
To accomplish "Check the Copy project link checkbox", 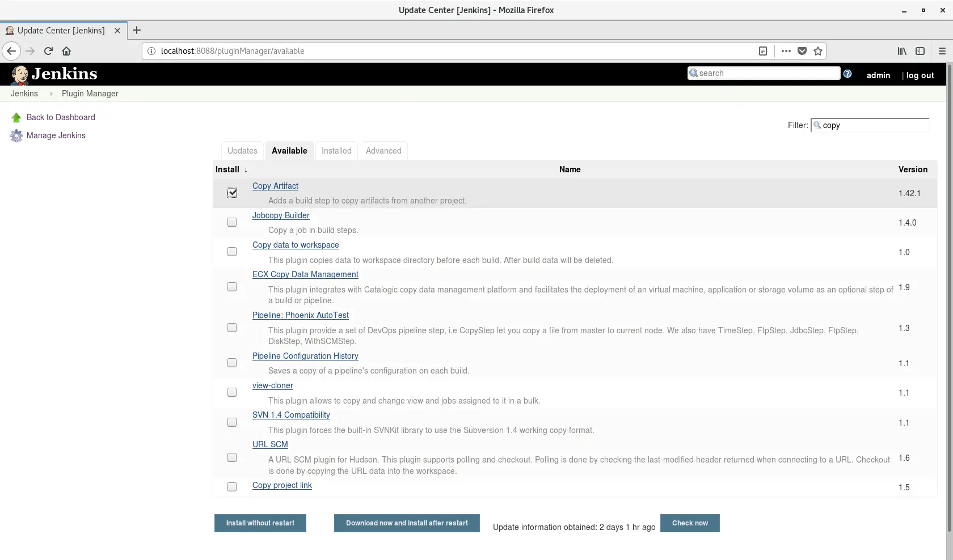I will [x=232, y=487].
